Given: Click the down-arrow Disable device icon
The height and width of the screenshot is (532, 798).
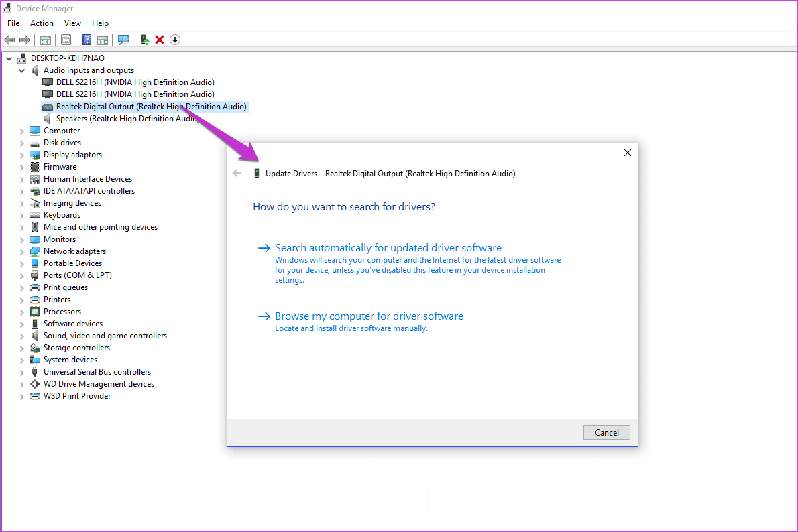Looking at the screenshot, I should coord(175,40).
